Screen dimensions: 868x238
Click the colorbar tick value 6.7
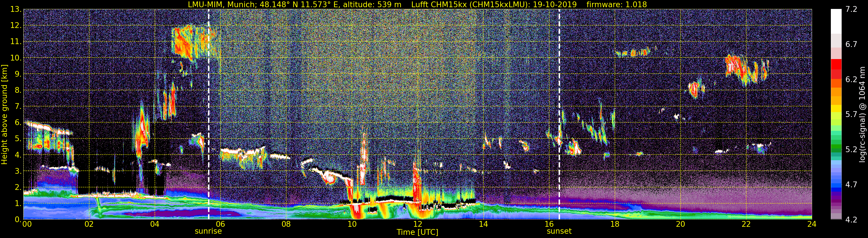click(851, 44)
